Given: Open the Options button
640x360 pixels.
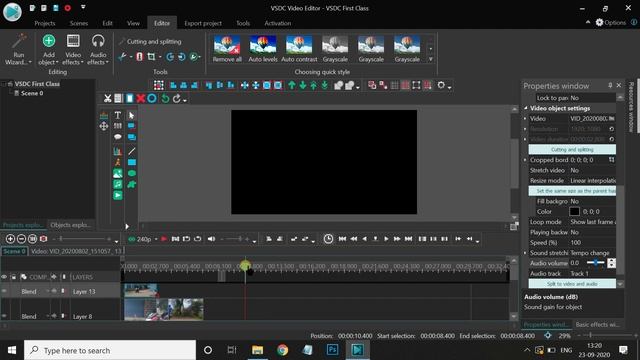Looking at the screenshot, I should (x=610, y=22).
